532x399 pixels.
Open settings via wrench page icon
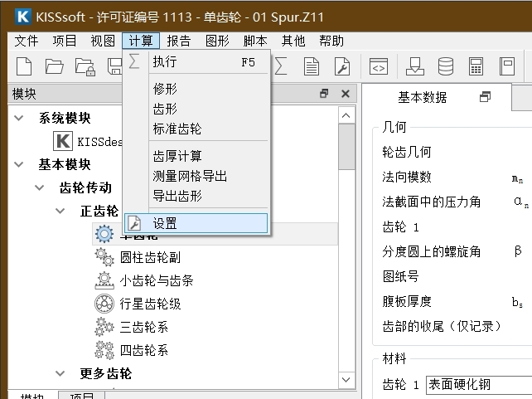(341, 66)
